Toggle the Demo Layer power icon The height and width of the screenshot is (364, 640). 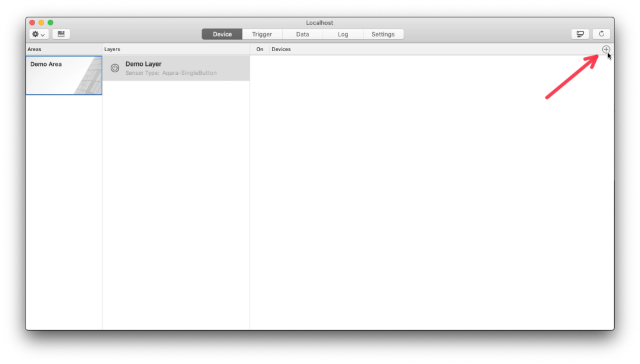click(x=115, y=68)
